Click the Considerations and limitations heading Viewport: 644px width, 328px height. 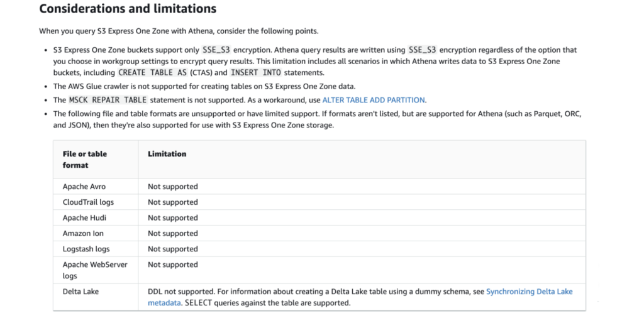pyautogui.click(x=128, y=9)
